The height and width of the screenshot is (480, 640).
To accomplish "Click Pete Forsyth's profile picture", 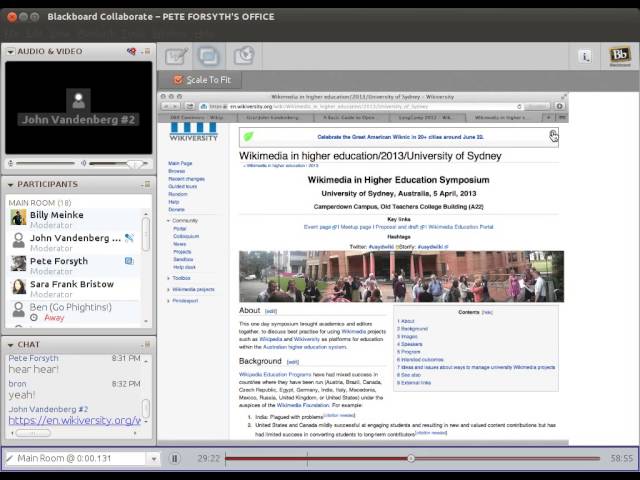I will (x=18, y=264).
